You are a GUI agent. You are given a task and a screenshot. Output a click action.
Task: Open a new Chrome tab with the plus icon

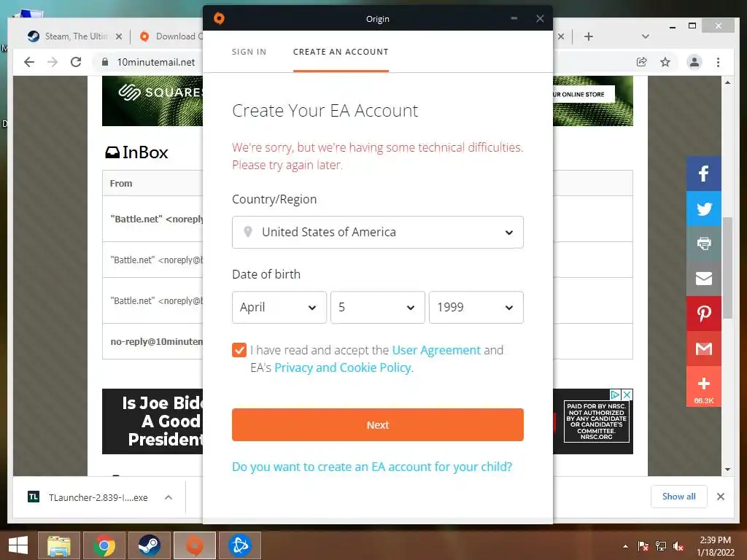click(x=589, y=36)
